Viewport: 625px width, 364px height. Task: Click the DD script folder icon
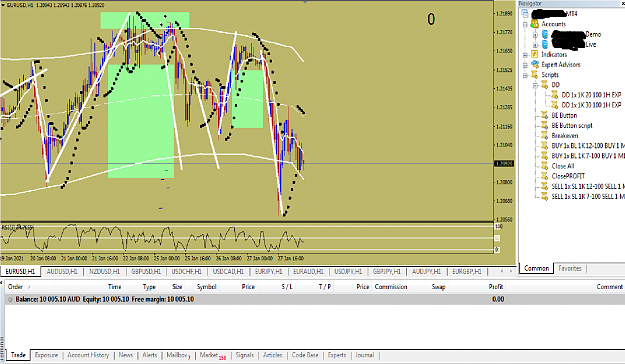point(545,85)
